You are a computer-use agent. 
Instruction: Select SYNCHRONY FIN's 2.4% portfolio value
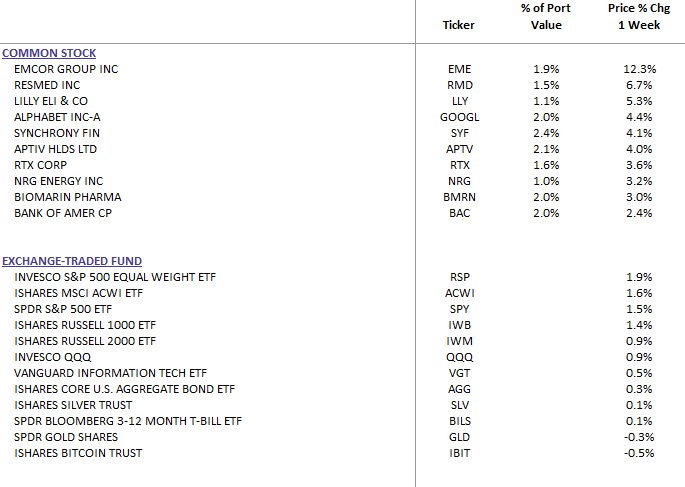(546, 133)
